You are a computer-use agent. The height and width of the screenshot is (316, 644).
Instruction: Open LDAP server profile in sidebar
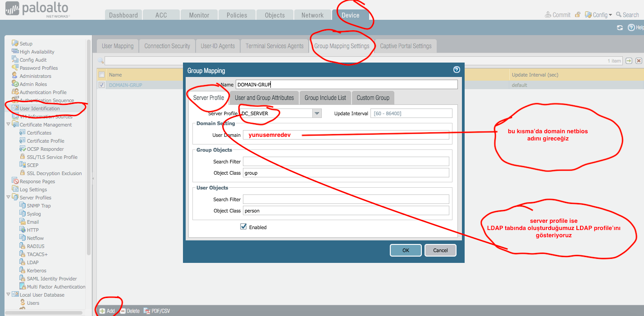[32, 262]
